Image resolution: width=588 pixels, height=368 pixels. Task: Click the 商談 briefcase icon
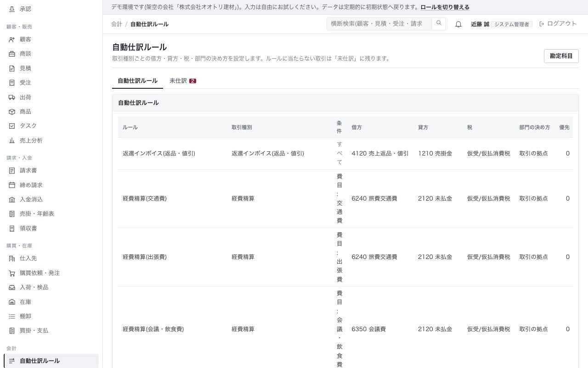pyautogui.click(x=12, y=54)
